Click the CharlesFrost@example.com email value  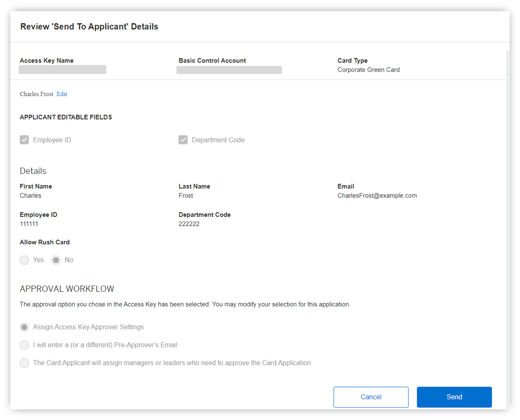377,196
